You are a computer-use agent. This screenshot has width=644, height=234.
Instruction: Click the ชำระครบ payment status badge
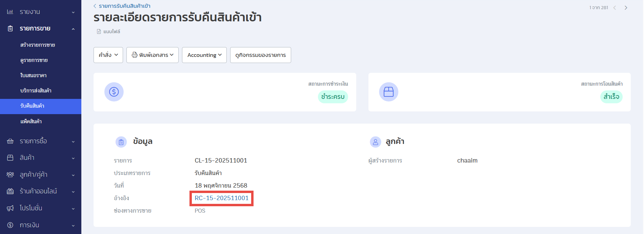tap(333, 97)
